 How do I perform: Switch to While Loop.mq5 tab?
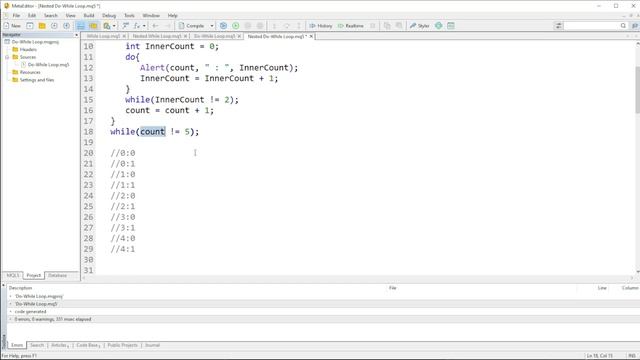[x=103, y=36]
